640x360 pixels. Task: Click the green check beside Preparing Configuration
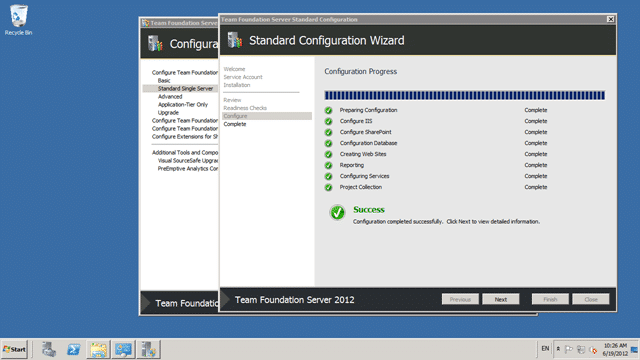click(x=328, y=110)
